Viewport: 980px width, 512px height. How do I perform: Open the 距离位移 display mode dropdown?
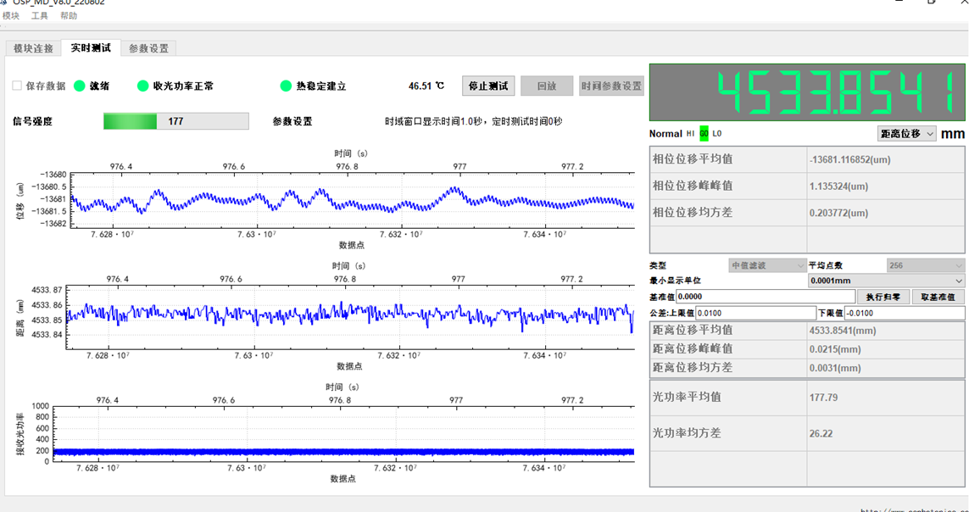coord(906,134)
